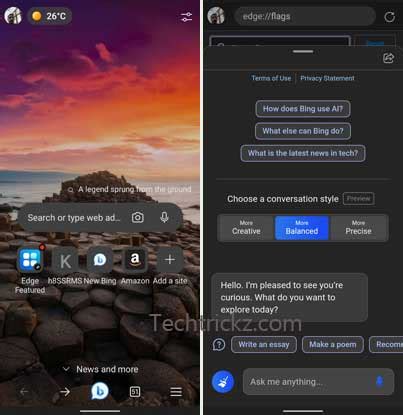Choose More Balanced conversation style
Image resolution: width=403 pixels, height=415 pixels.
pos(302,228)
